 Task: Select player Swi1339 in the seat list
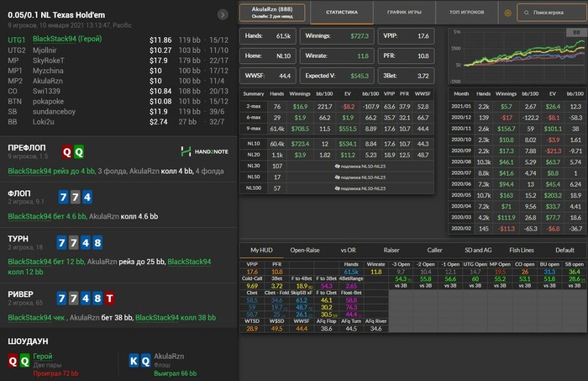coord(46,91)
